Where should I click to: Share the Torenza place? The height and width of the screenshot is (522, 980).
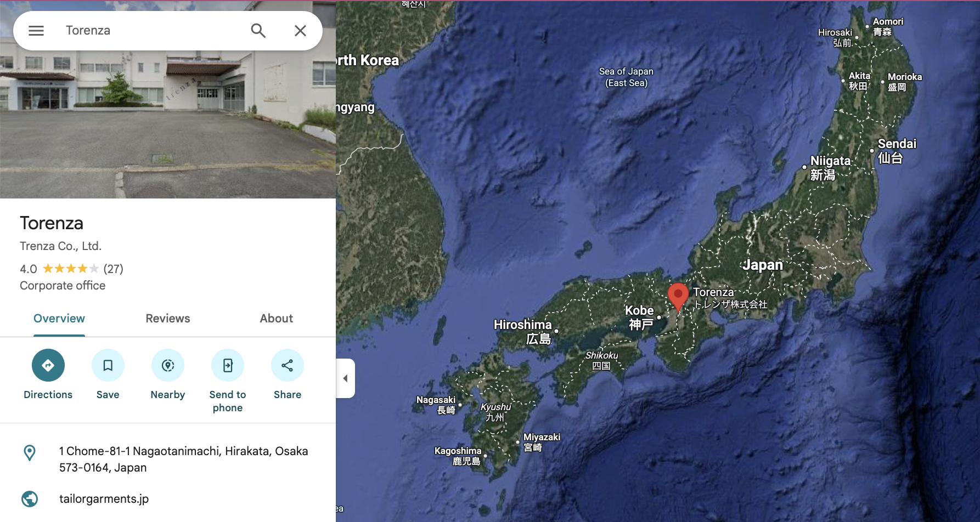[288, 365]
